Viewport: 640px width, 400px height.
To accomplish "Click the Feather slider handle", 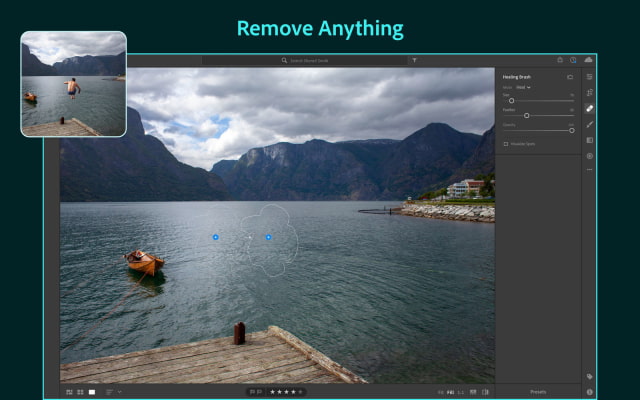I will (527, 116).
